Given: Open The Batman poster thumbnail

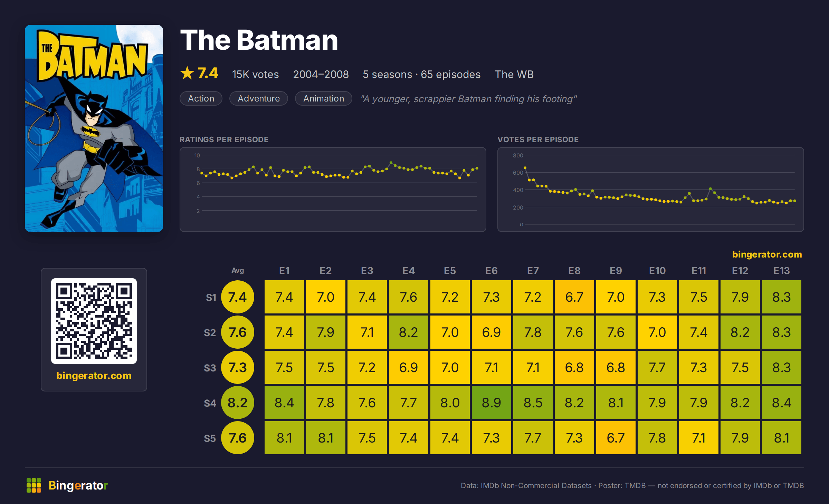Looking at the screenshot, I should [94, 128].
